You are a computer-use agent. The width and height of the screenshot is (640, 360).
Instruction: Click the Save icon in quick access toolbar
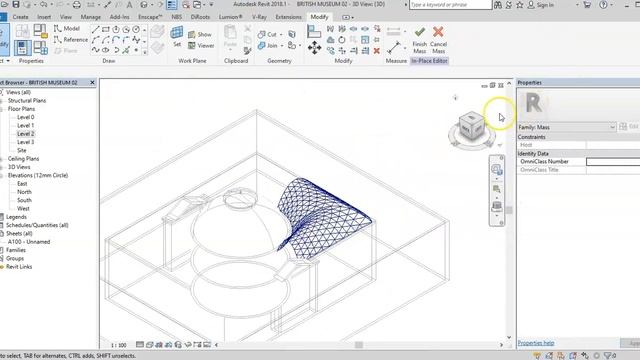coord(16,4)
